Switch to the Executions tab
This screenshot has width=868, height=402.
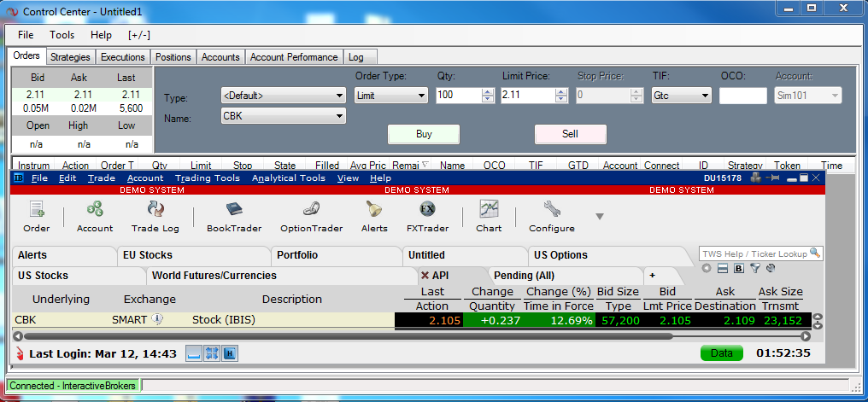(123, 57)
